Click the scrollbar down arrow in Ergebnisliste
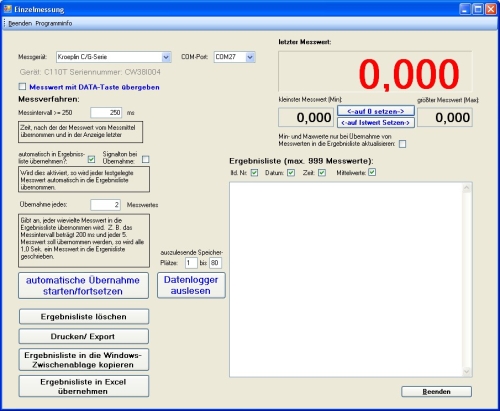The height and width of the screenshot is (411, 500). 467,371
